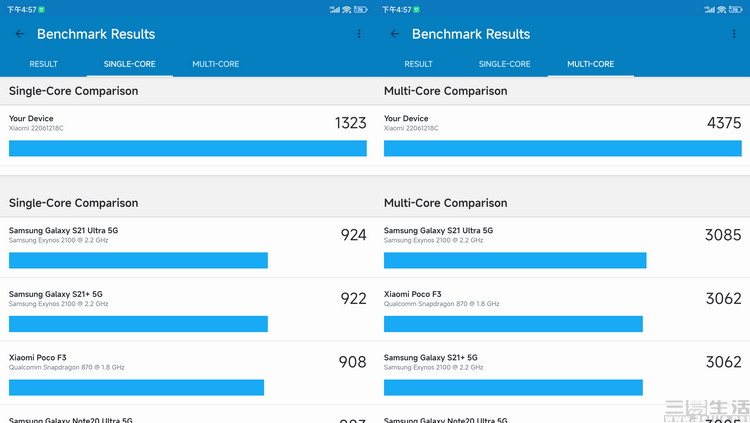
Task: Tap the signal strength icon in left status bar
Action: click(334, 9)
